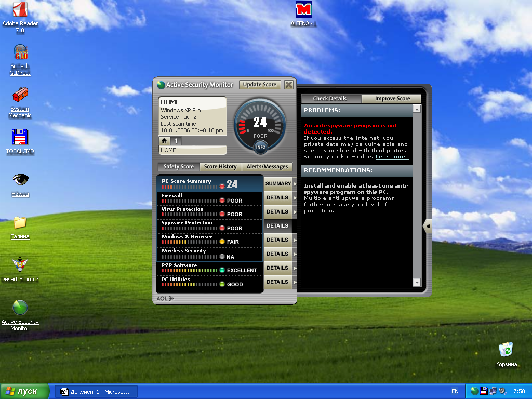Click the Virus Protection row label
This screenshot has height=399, width=532.
pyautogui.click(x=182, y=209)
